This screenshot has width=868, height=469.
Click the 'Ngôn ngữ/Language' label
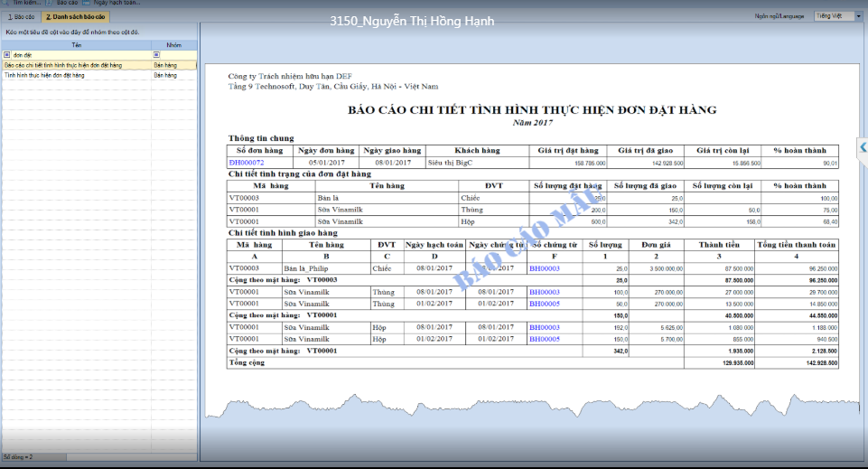coord(779,16)
